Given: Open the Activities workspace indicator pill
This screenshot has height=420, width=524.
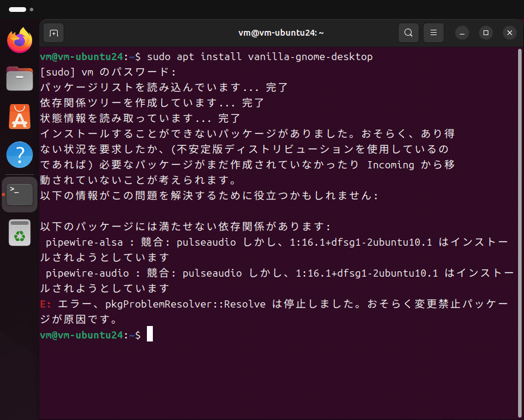Looking at the screenshot, I should click(18, 10).
